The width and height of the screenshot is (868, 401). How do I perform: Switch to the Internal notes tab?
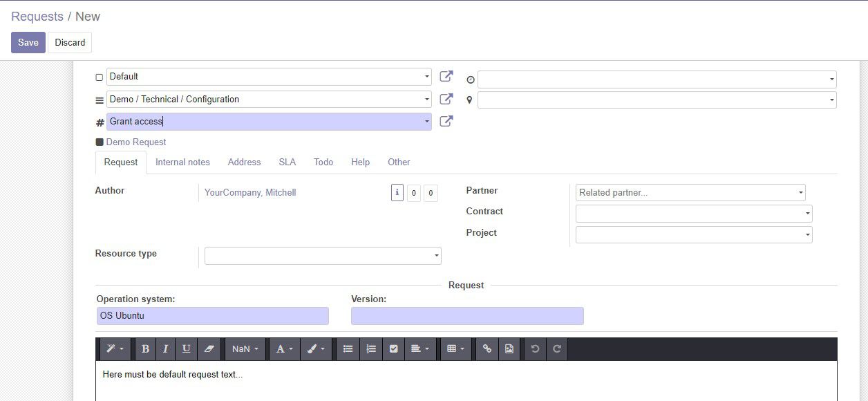[x=182, y=162]
